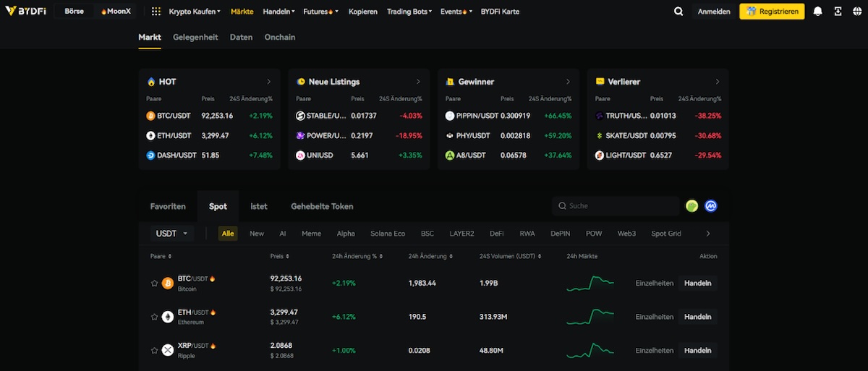Image resolution: width=868 pixels, height=371 pixels.
Task: Click Handeln button for BTC/USDT
Action: (x=697, y=283)
